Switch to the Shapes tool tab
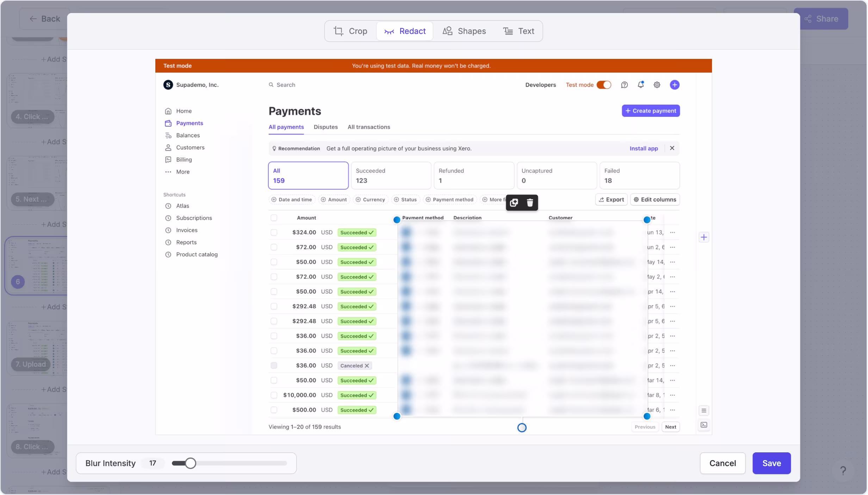Viewport: 868px width, 495px height. pyautogui.click(x=464, y=31)
